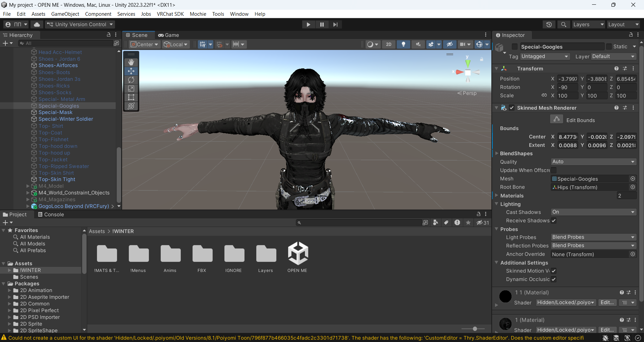
Task: Open the Layers dropdown in toolbar
Action: 588,24
